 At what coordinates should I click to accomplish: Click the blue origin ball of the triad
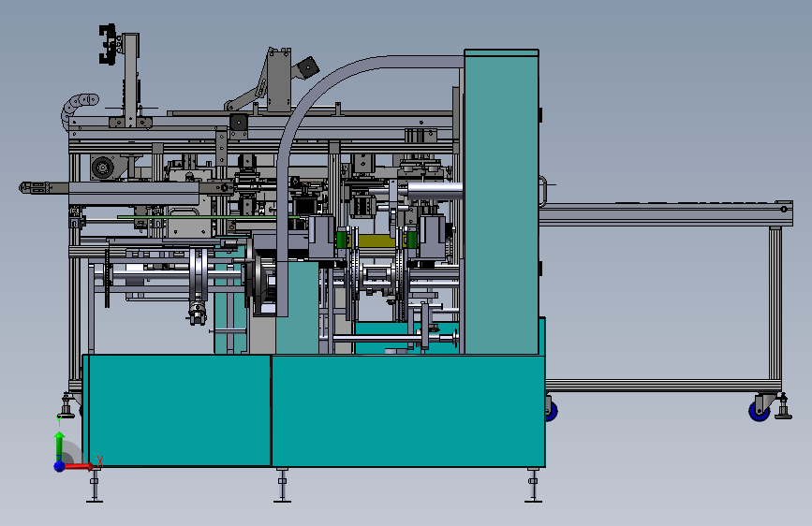(60, 466)
